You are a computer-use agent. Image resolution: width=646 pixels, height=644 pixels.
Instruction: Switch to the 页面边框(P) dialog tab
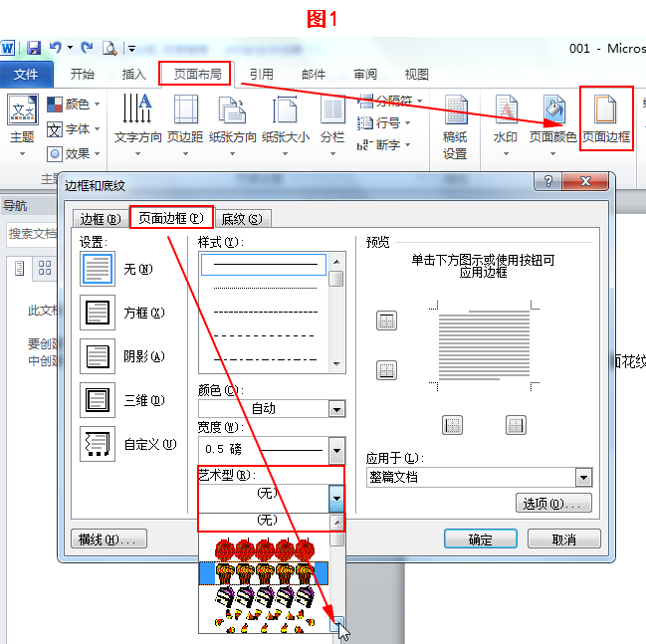pos(171,218)
